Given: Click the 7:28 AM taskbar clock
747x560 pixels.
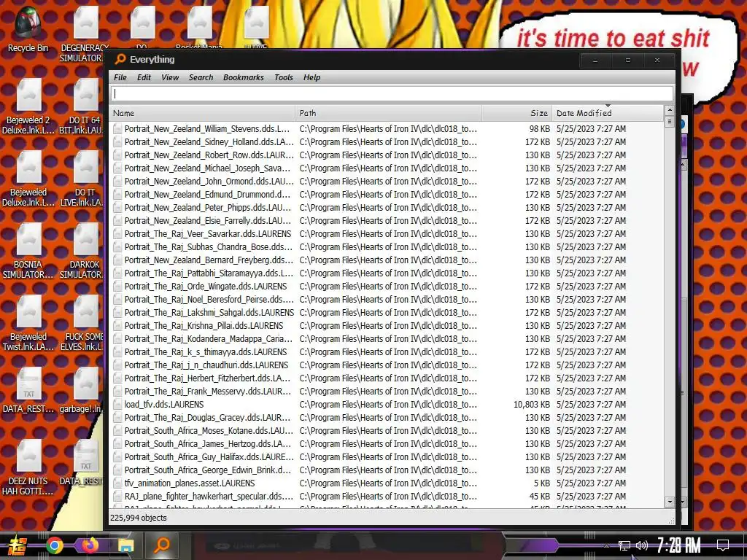Looking at the screenshot, I should coord(678,545).
